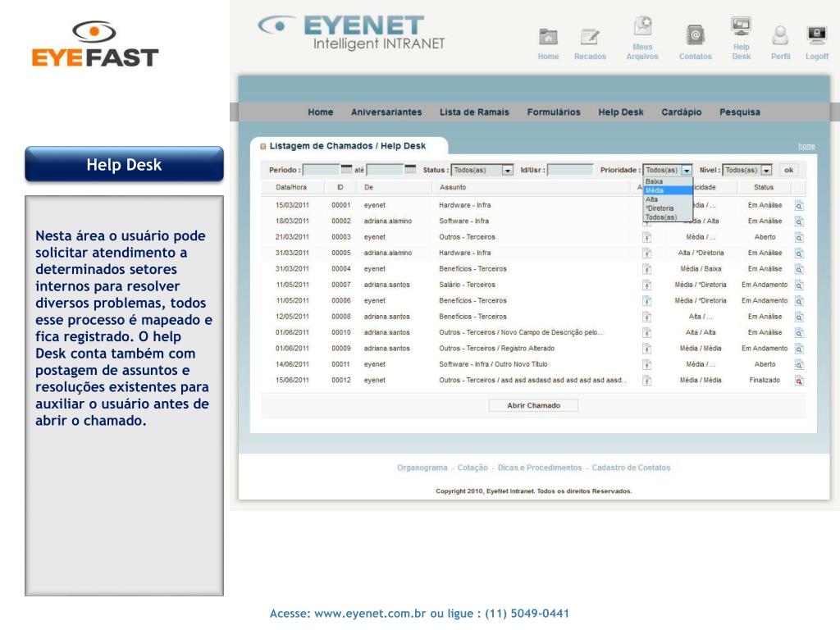Open attachment icon for ticket 00012
Screen dimensions: 840x630
point(647,381)
